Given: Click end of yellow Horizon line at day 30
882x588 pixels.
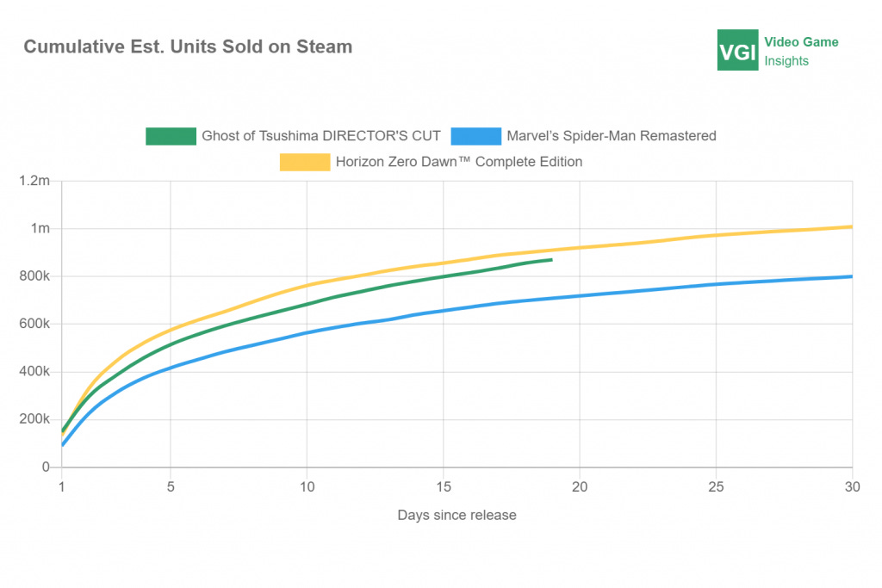Looking at the screenshot, I should [x=851, y=227].
